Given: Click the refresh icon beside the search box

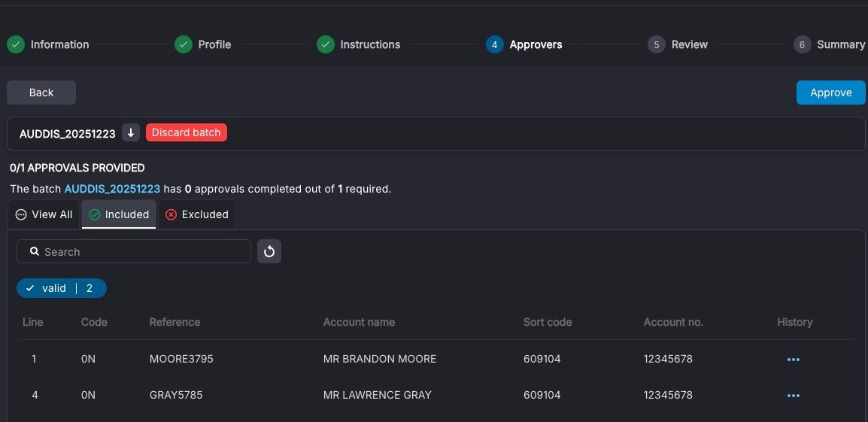Looking at the screenshot, I should pyautogui.click(x=269, y=251).
